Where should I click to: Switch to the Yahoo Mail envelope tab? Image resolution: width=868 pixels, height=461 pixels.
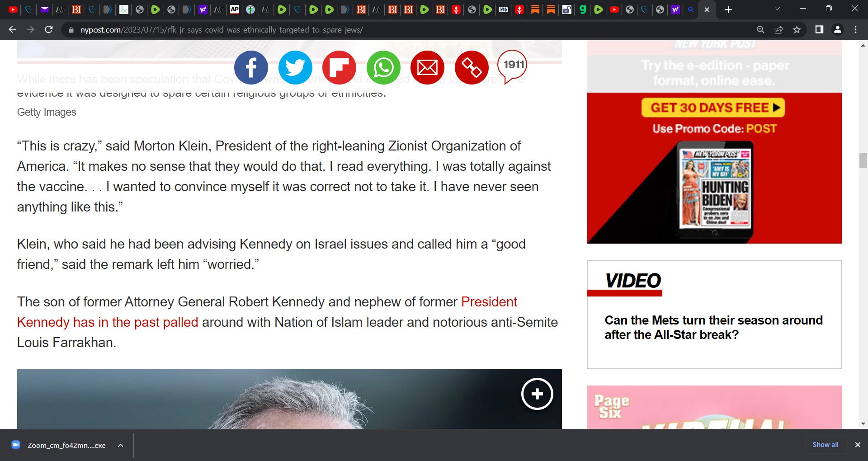tap(44, 9)
